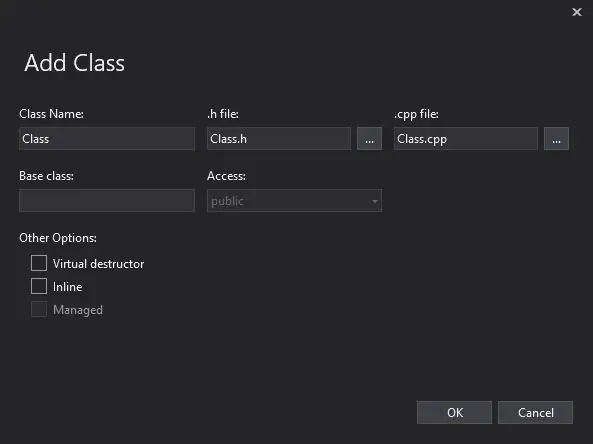Tick the Inline checkbox

point(39,286)
